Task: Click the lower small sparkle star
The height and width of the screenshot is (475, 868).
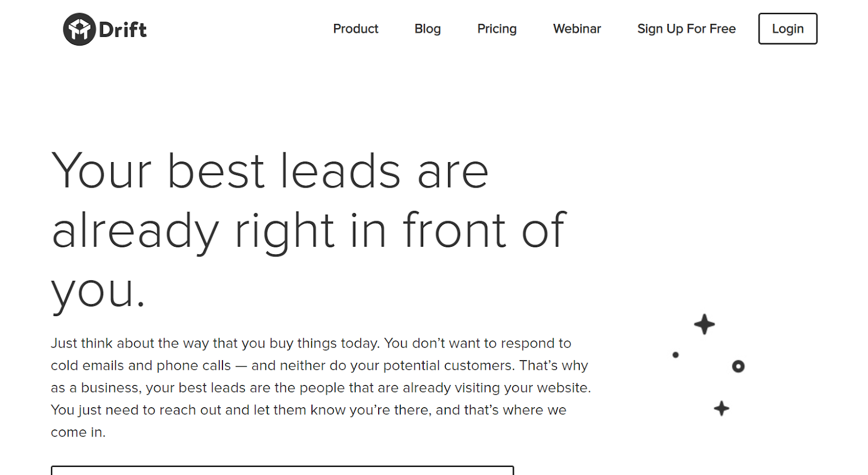Action: point(721,408)
